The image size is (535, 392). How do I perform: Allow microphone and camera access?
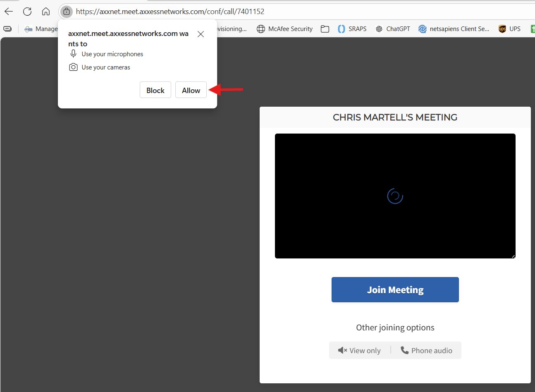click(191, 90)
